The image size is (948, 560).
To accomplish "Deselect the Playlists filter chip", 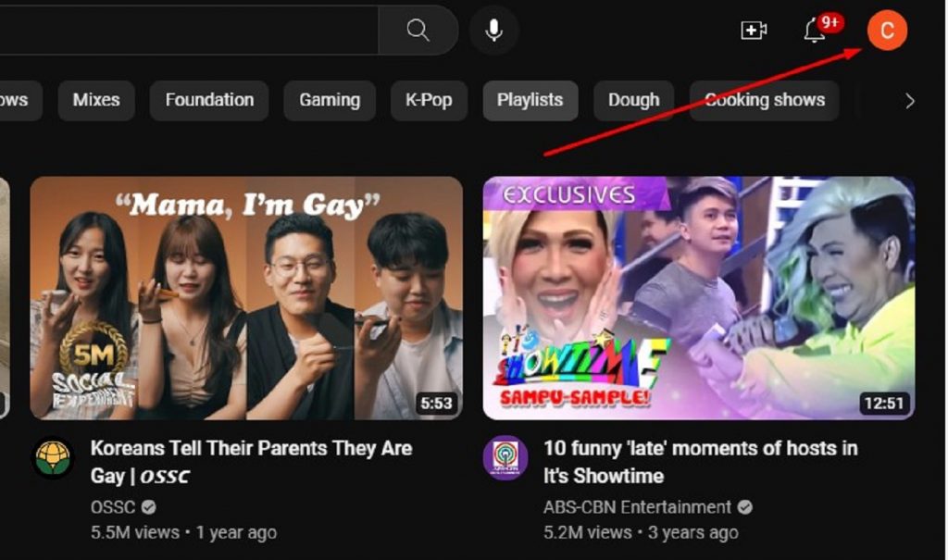I will pyautogui.click(x=530, y=100).
